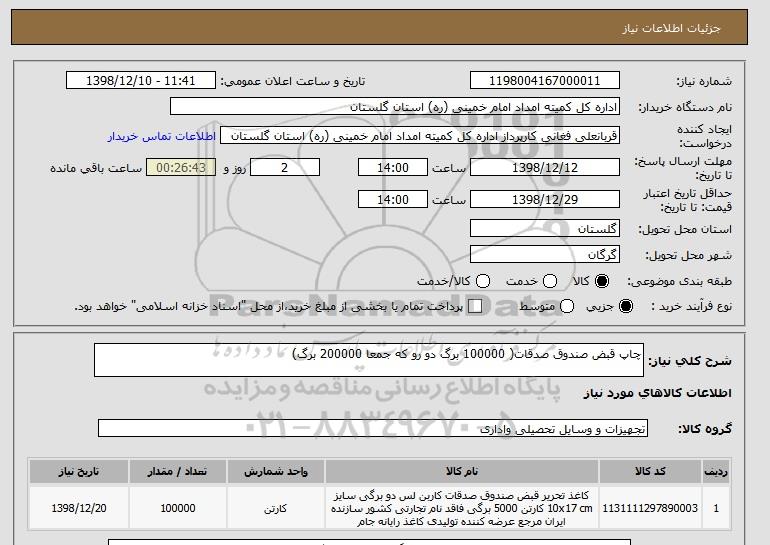Click the item name cell کاغذ تحریر قبض
The width and height of the screenshot is (770, 545).
pyautogui.click(x=462, y=508)
